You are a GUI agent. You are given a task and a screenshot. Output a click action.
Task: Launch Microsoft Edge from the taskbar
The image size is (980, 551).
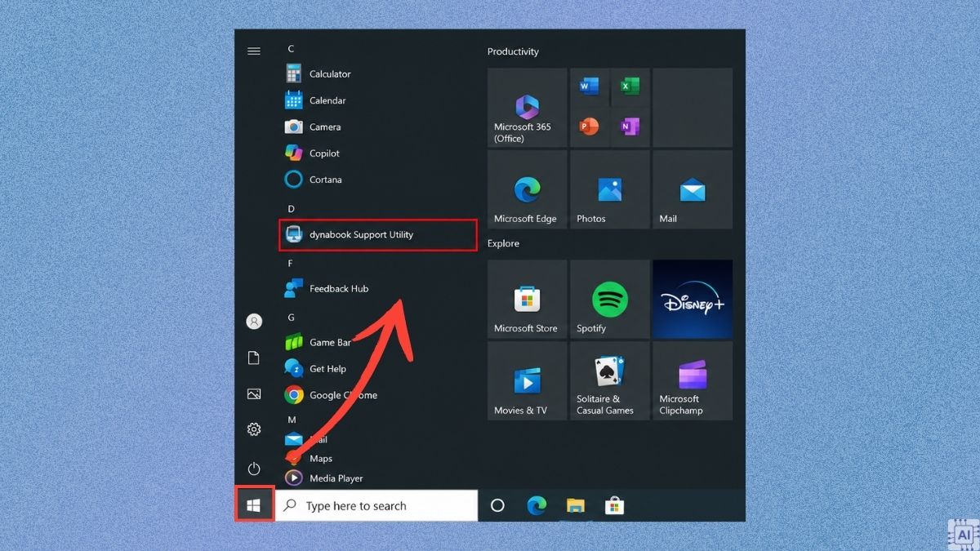[x=537, y=506]
